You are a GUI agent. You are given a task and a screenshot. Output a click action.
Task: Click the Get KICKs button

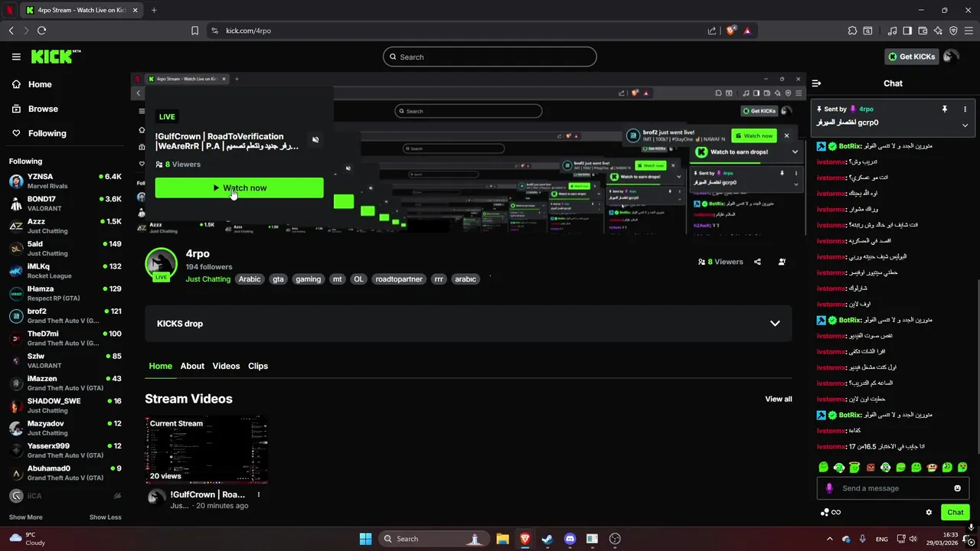click(911, 57)
